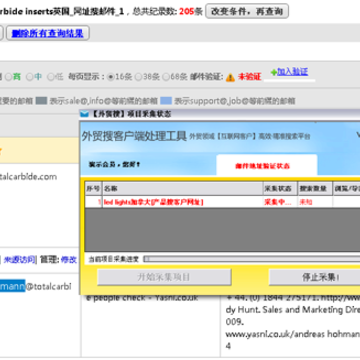The width and height of the screenshot is (360, 360).
Task: Select the led lights加拿大 project row
Action: (223, 202)
